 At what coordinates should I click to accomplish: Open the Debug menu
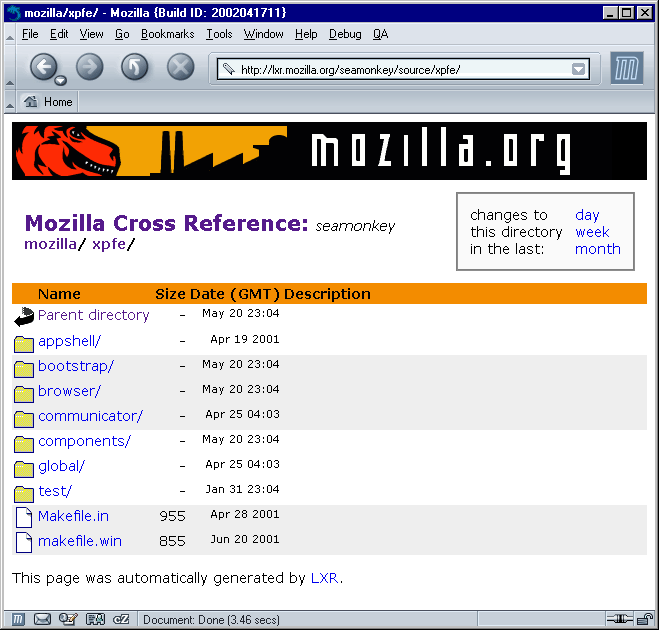click(345, 34)
